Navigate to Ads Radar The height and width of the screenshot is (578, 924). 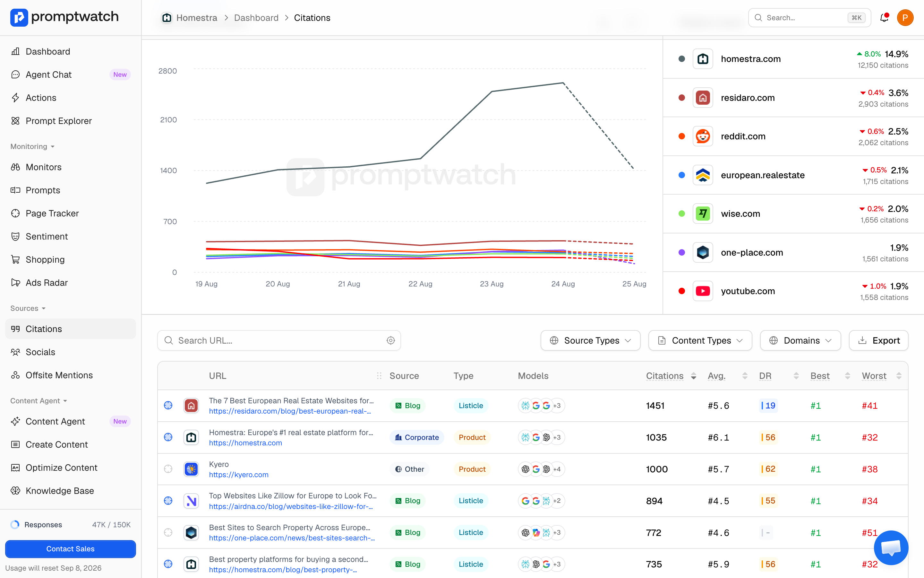[x=71, y=283]
